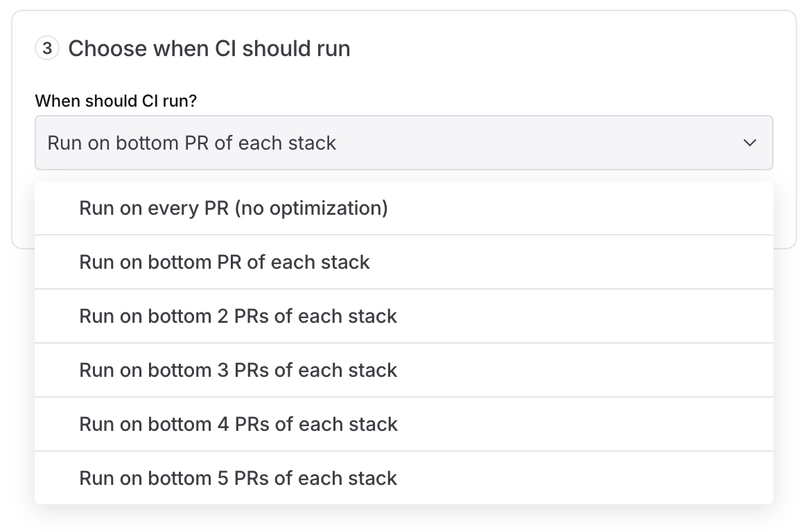Click the step 3 circle badge
This screenshot has width=804, height=532.
[46, 48]
